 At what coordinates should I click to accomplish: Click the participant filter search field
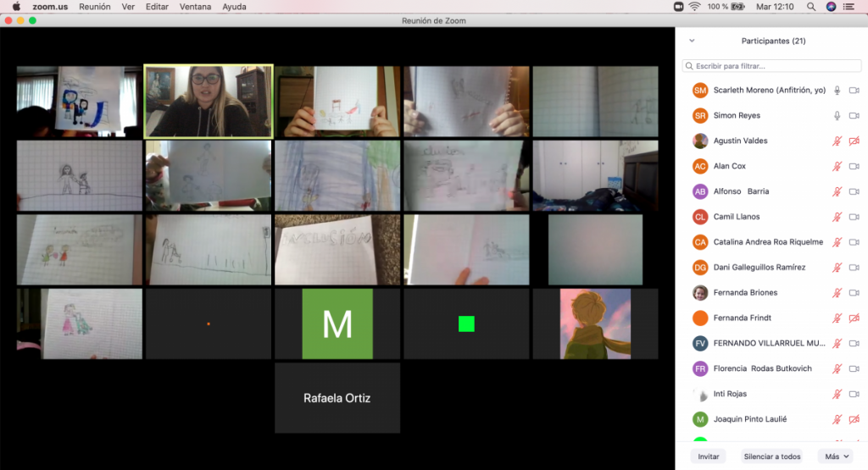pos(771,65)
